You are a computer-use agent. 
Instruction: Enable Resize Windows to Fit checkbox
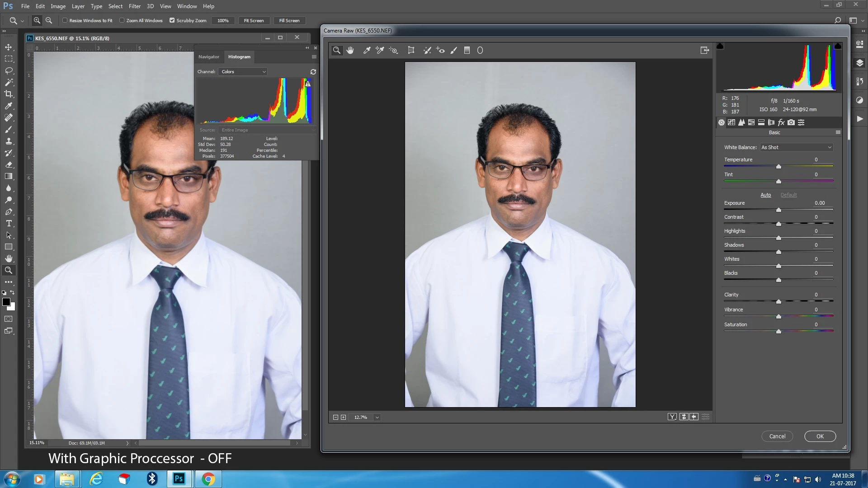pyautogui.click(x=65, y=20)
